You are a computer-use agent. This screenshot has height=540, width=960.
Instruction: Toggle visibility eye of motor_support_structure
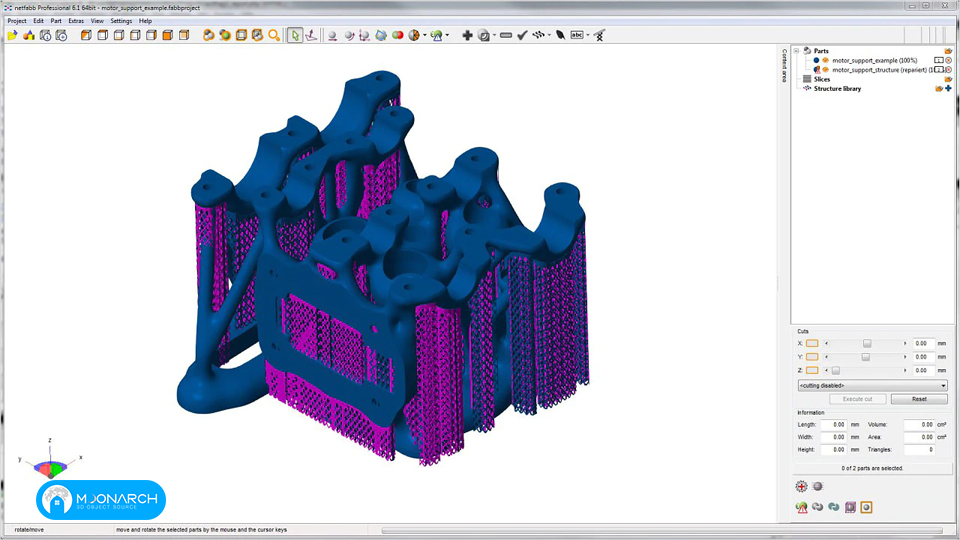825,70
